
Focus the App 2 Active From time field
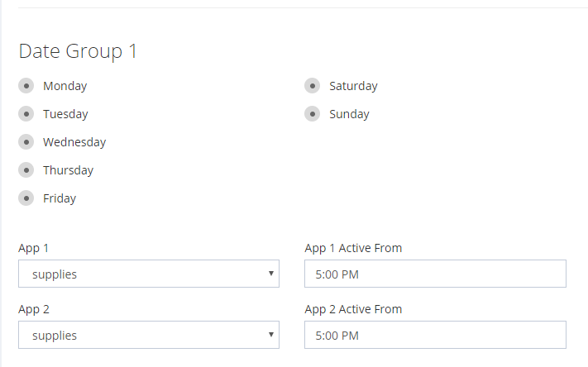435,336
